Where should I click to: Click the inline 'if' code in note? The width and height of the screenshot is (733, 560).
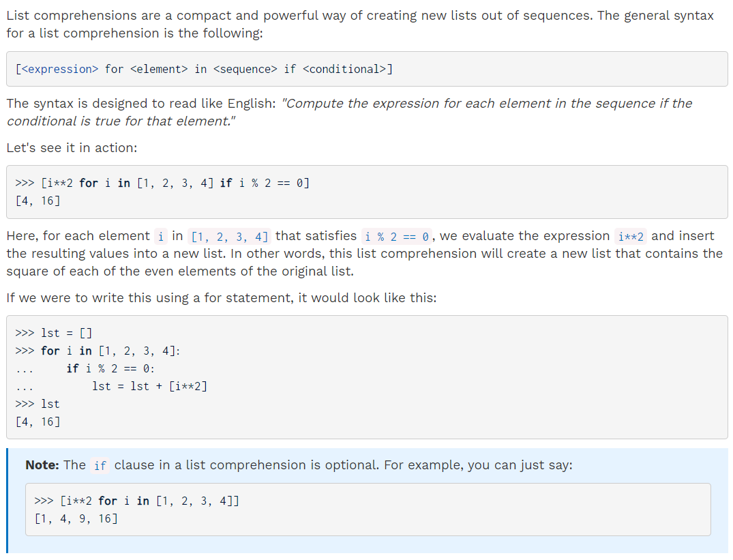[100, 465]
